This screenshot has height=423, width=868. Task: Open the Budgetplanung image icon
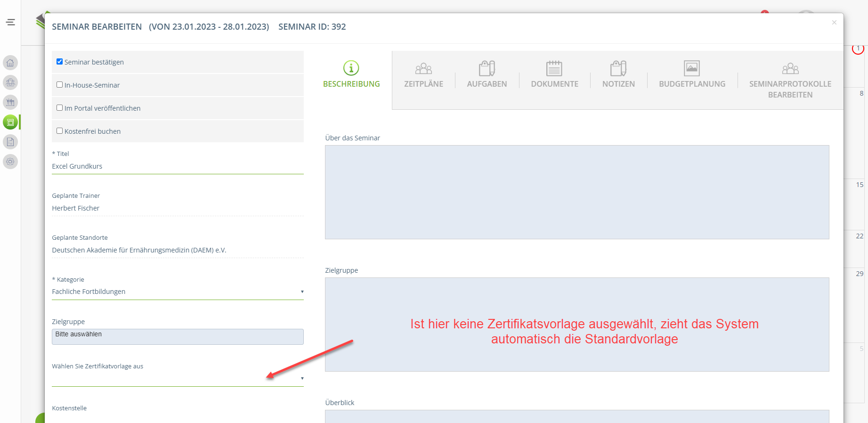(x=691, y=68)
